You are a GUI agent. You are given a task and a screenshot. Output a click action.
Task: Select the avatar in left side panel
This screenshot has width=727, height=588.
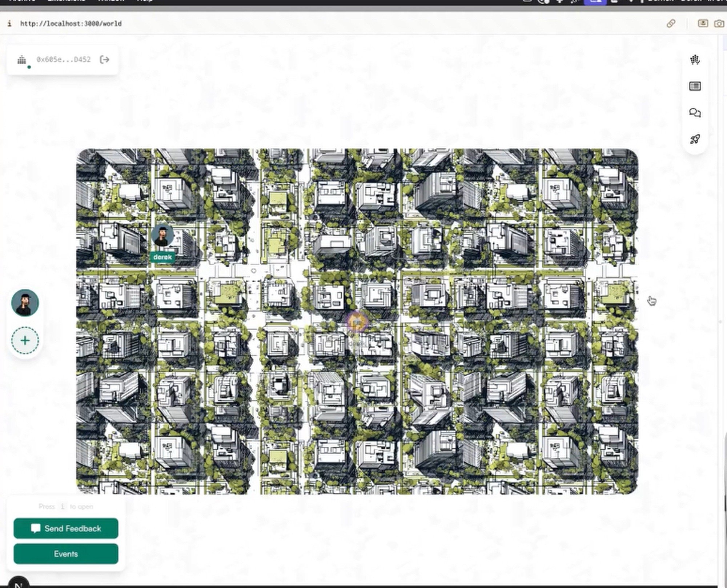[x=25, y=303]
